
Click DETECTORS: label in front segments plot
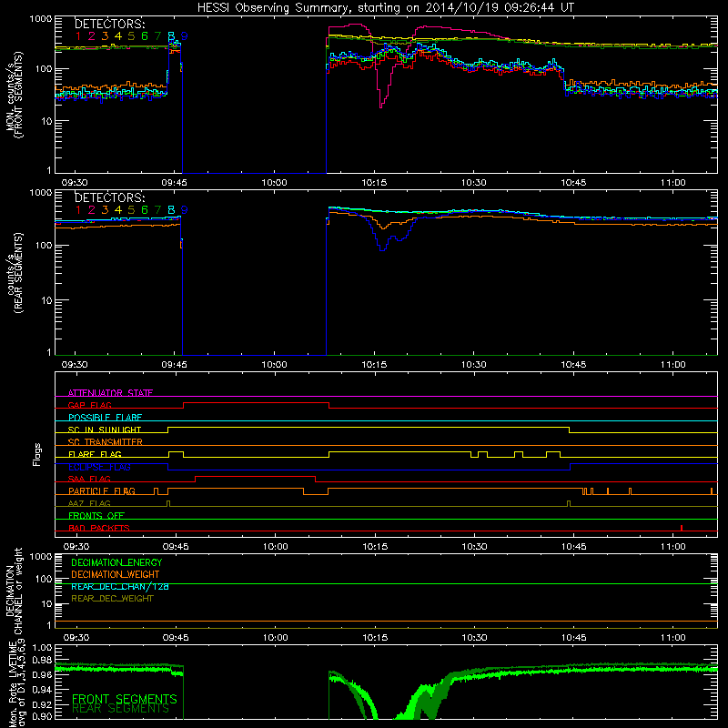109,24
